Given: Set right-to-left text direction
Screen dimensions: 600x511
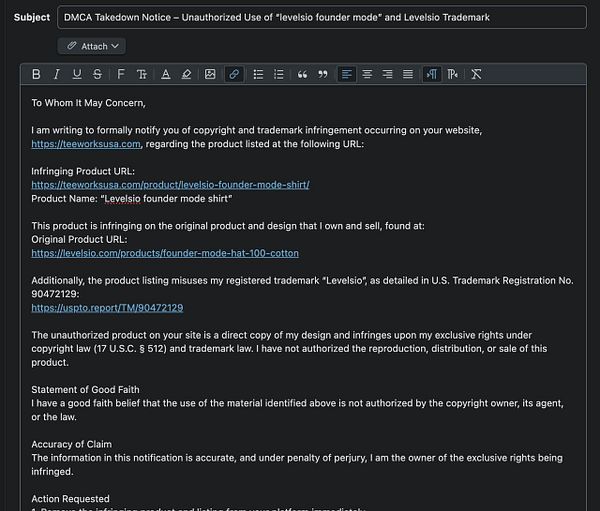Looking at the screenshot, I should (x=453, y=74).
